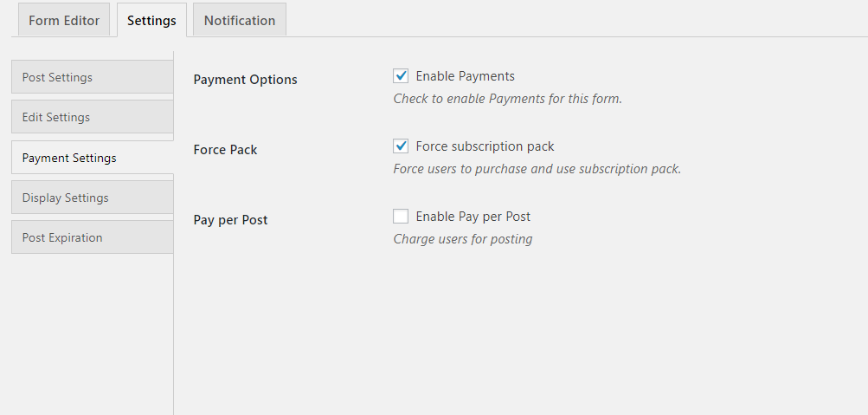Select the Payment Settings sidebar item
The width and height of the screenshot is (868, 415).
pyautogui.click(x=92, y=158)
